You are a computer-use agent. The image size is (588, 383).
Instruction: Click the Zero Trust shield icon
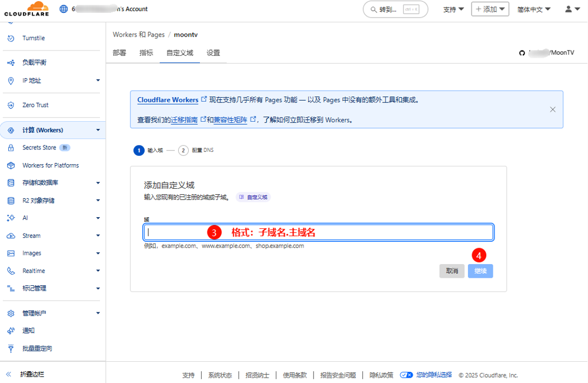(x=11, y=105)
